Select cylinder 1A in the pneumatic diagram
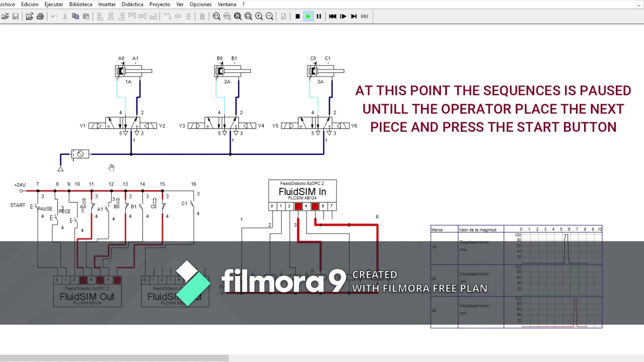 click(133, 71)
